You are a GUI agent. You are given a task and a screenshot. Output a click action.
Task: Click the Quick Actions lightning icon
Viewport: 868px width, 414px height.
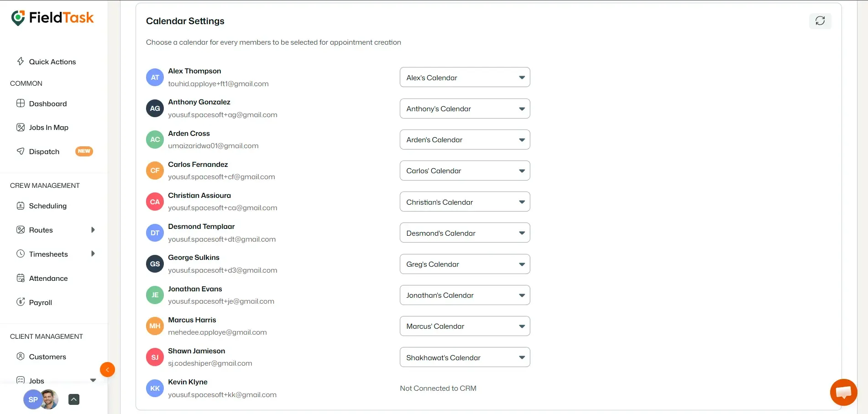point(21,61)
